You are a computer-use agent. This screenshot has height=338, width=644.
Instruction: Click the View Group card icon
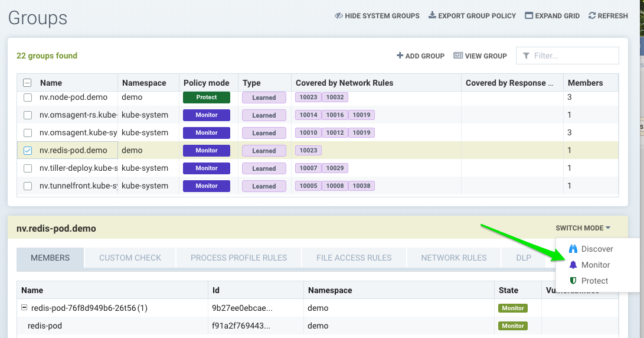coord(458,56)
